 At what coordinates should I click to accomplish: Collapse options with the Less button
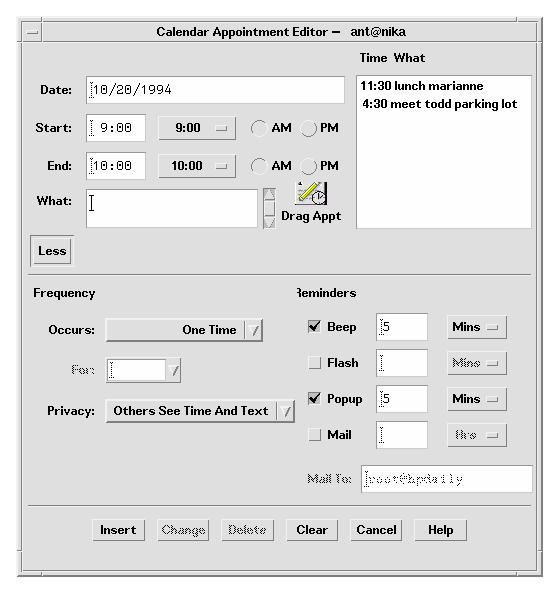pos(52,251)
